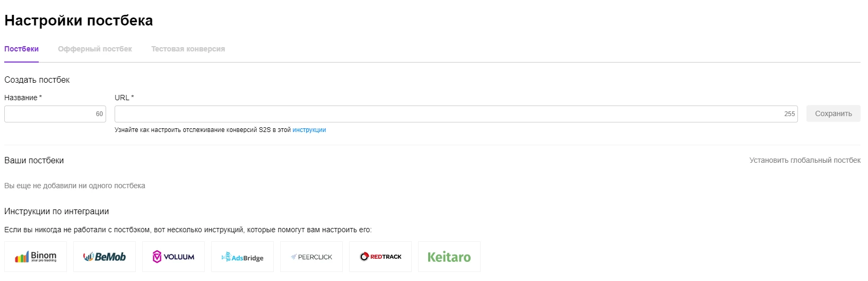
Task: Click the Настройки постбека page heading
Action: (79, 21)
